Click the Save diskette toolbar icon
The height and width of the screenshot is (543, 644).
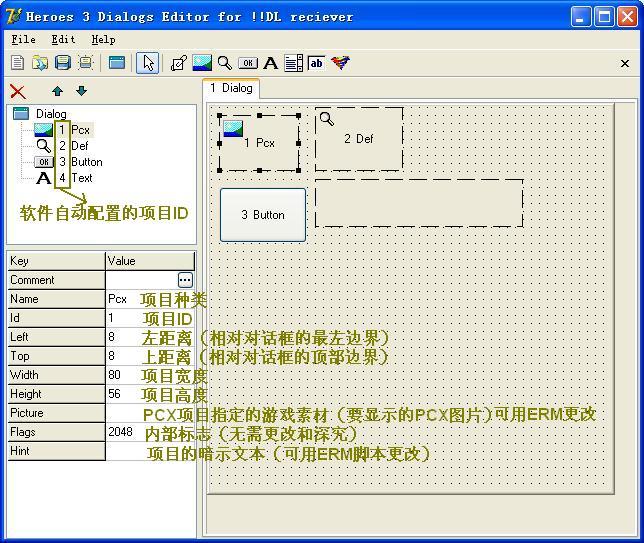pos(63,63)
